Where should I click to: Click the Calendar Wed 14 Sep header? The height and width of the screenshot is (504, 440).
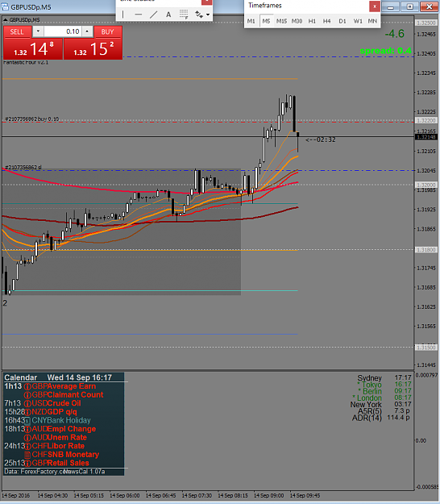coord(58,377)
